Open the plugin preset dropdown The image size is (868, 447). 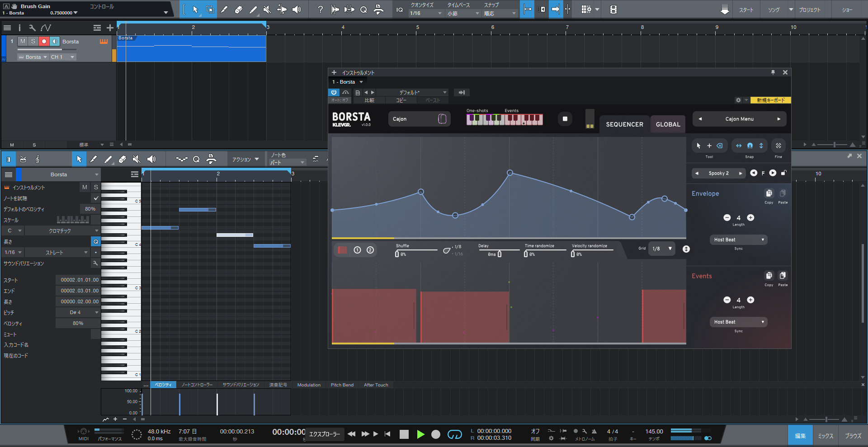tap(412, 92)
